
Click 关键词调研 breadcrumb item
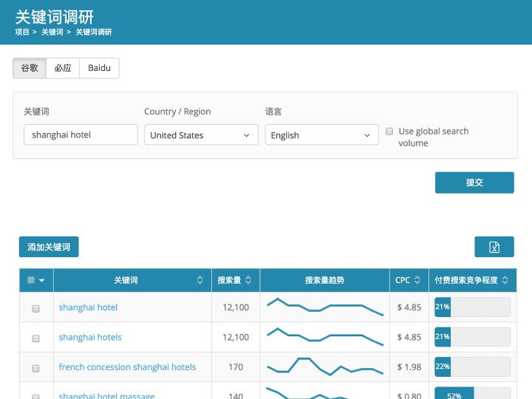click(x=94, y=32)
